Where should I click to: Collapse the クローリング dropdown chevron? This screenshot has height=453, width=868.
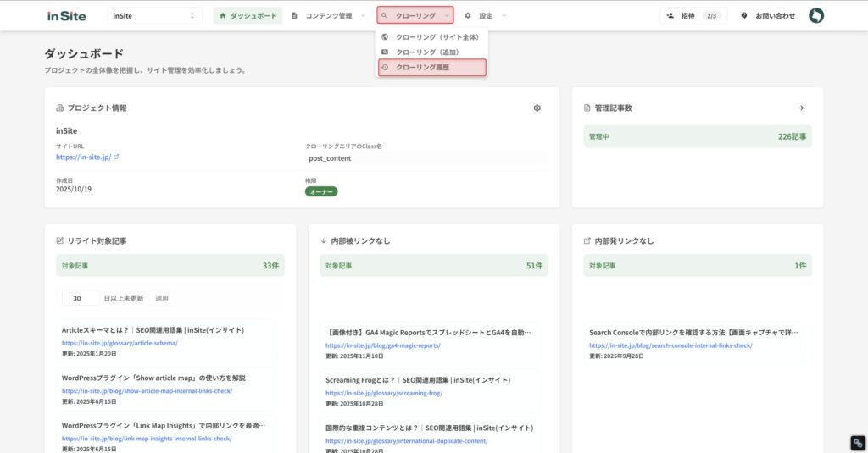click(446, 15)
